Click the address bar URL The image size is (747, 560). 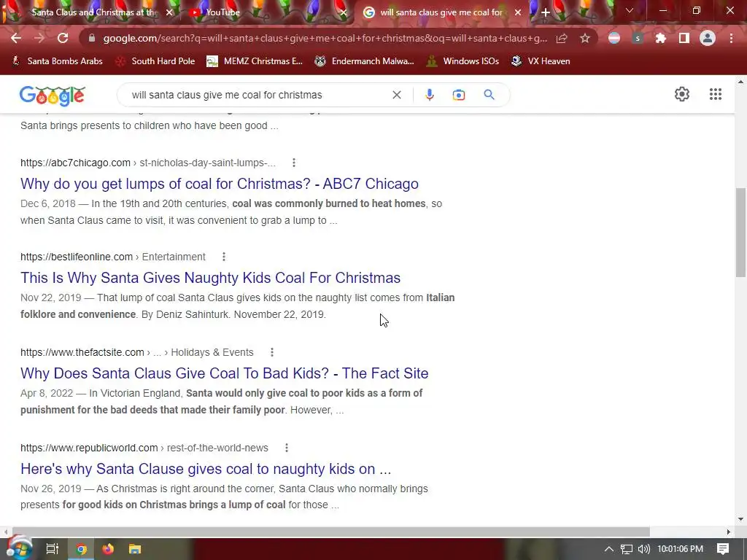(x=325, y=38)
